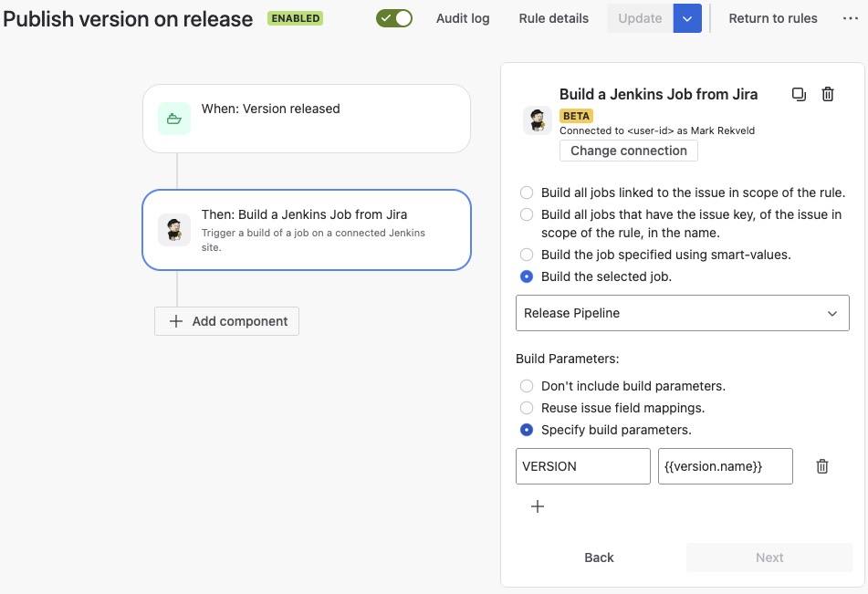
Task: Click the Jenkins icon in Then component card
Action: click(173, 230)
